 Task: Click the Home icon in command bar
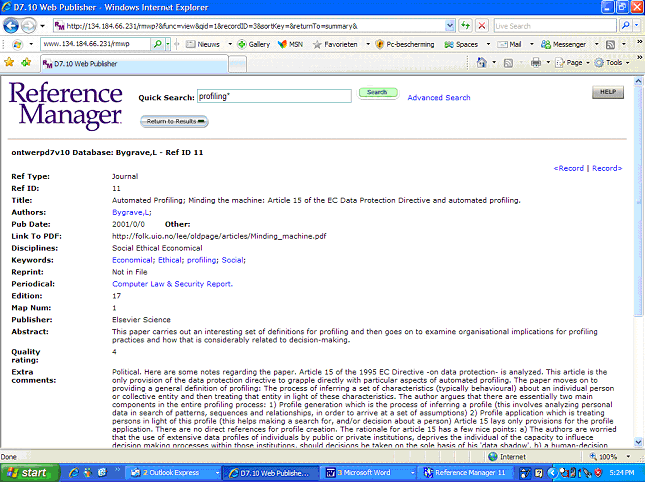point(482,62)
